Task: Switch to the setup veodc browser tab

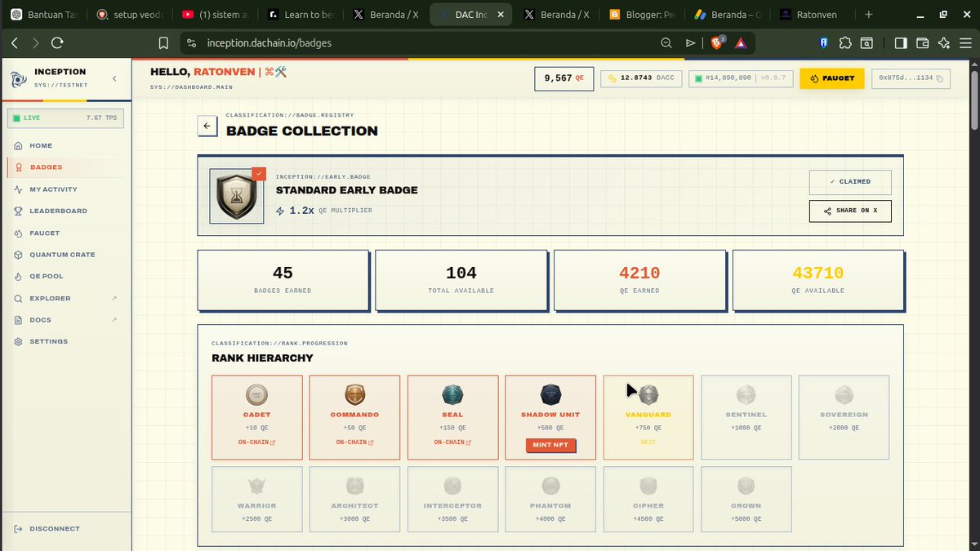Action: (x=130, y=15)
